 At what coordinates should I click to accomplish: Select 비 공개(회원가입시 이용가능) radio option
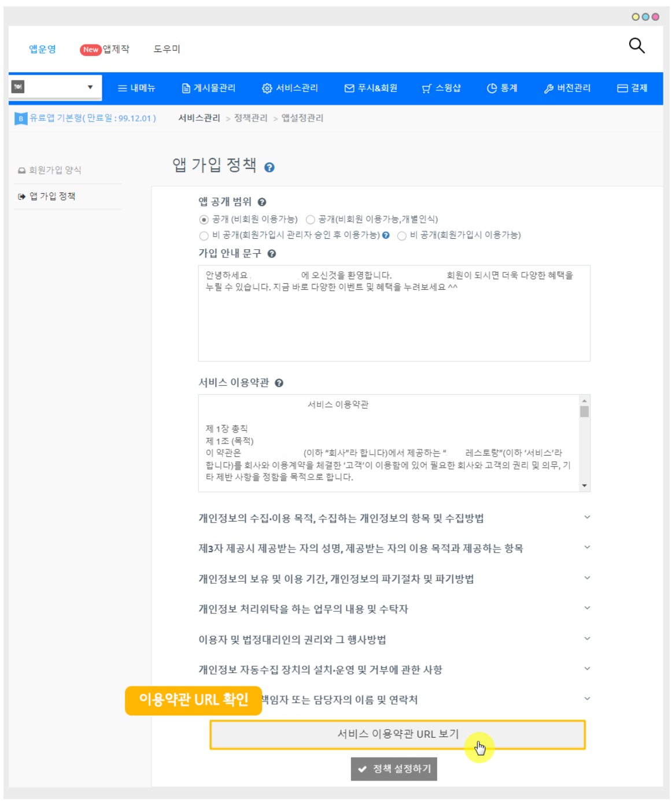click(402, 236)
